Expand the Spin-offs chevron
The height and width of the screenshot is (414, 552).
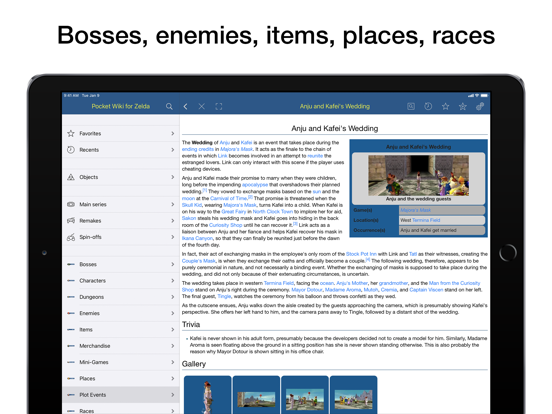tap(172, 237)
